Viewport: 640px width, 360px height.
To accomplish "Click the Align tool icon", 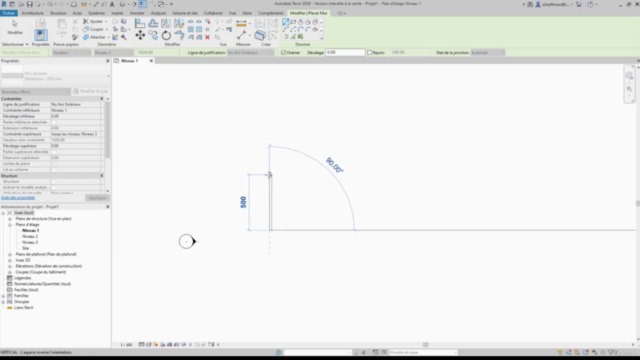I will click(140, 23).
